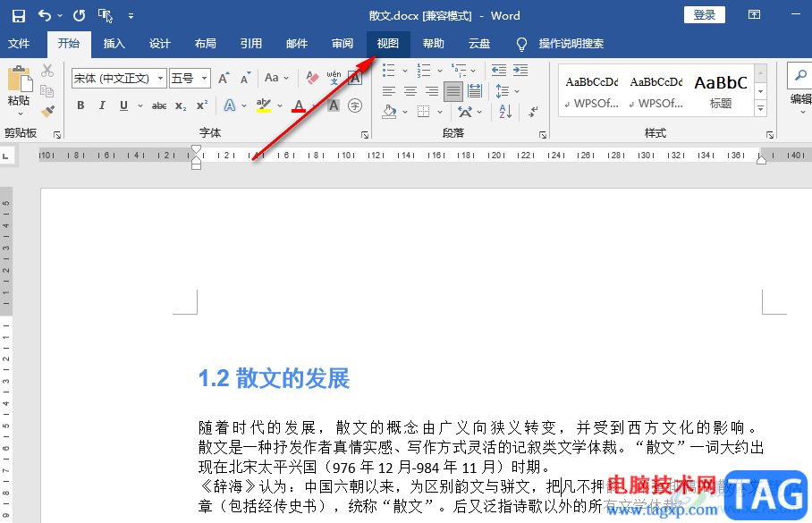Toggle superscript formatting

click(202, 105)
